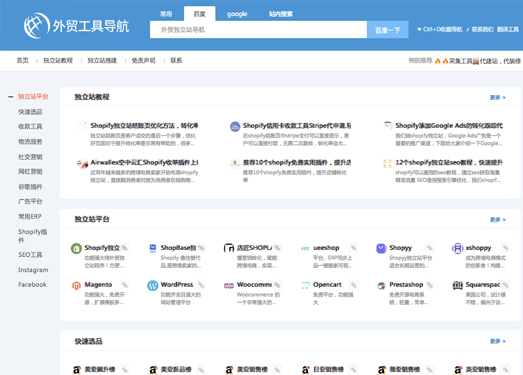This screenshot has width=523, height=375.
Task: Click the first Amazon icon in 快速选品
Action: pyautogui.click(x=77, y=370)
